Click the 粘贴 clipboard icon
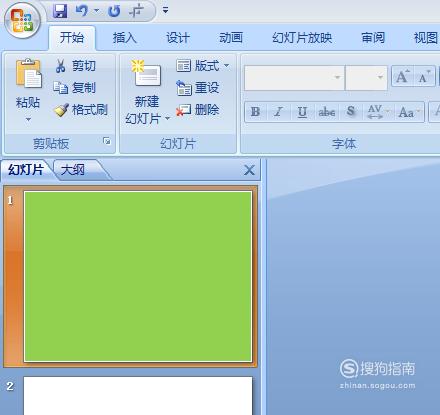This screenshot has width=440, height=415. 28,73
